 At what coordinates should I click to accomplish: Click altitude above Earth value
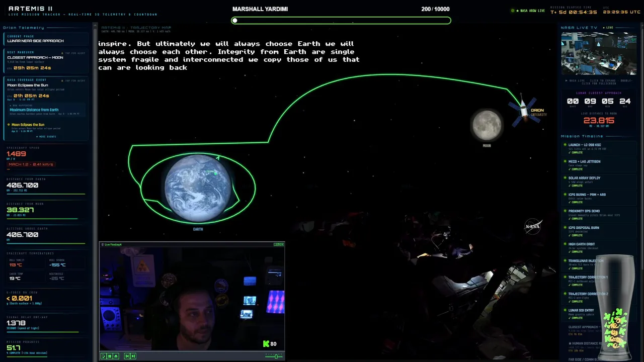[23, 235]
